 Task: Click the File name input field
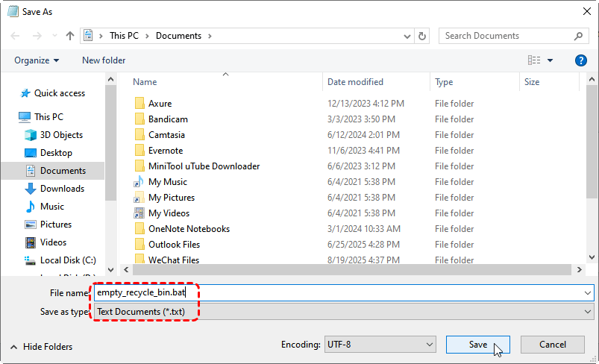343,293
